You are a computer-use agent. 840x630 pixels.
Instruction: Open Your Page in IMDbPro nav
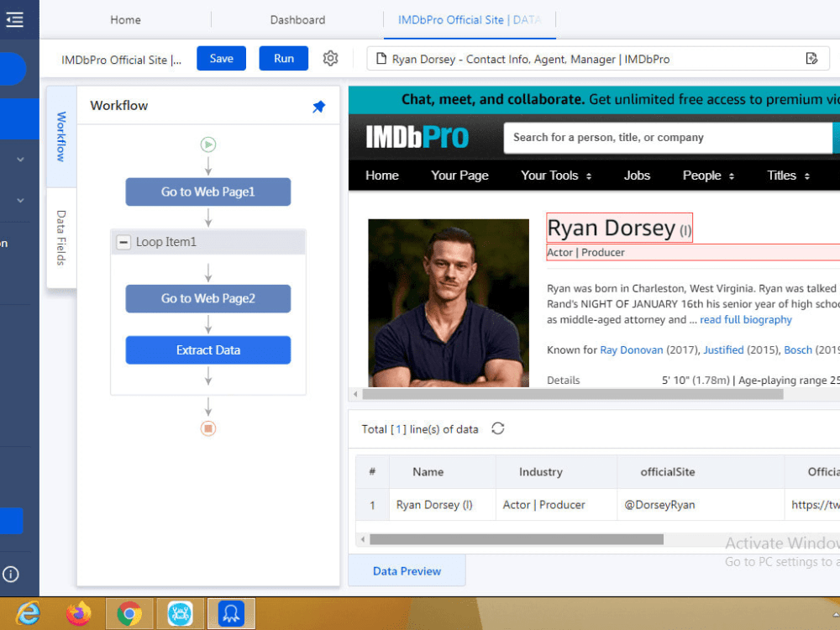coord(459,176)
